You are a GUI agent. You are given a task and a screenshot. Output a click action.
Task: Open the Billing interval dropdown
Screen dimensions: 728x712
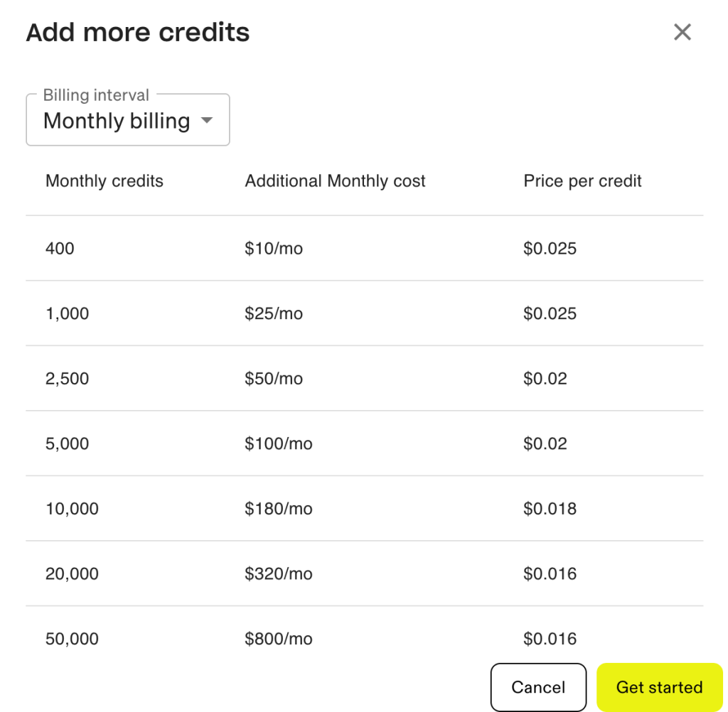(x=128, y=119)
